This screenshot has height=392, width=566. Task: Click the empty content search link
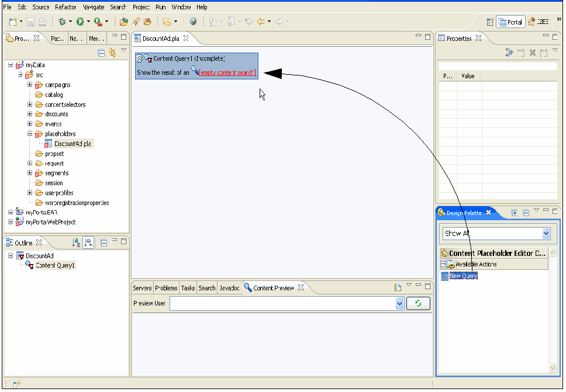227,72
